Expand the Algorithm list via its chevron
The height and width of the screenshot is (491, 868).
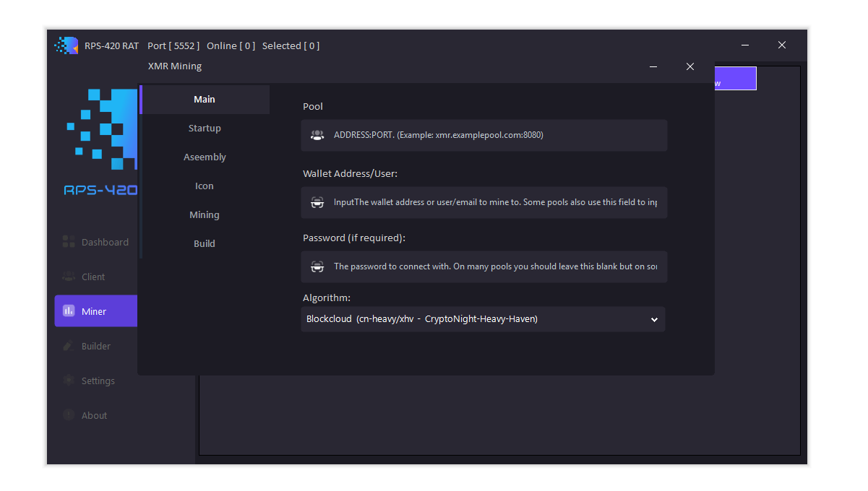[654, 318]
